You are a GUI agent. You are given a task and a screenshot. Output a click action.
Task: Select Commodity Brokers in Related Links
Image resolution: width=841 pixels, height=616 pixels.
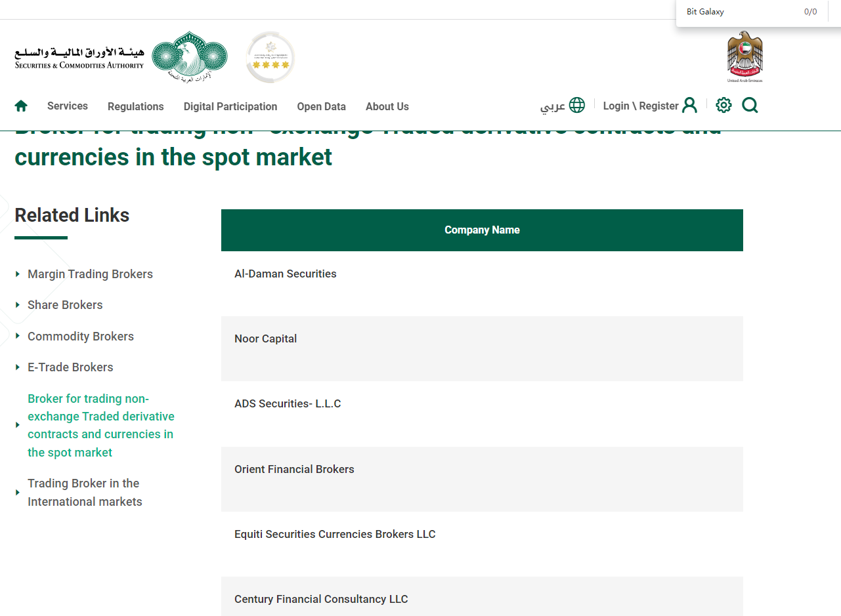coord(81,337)
